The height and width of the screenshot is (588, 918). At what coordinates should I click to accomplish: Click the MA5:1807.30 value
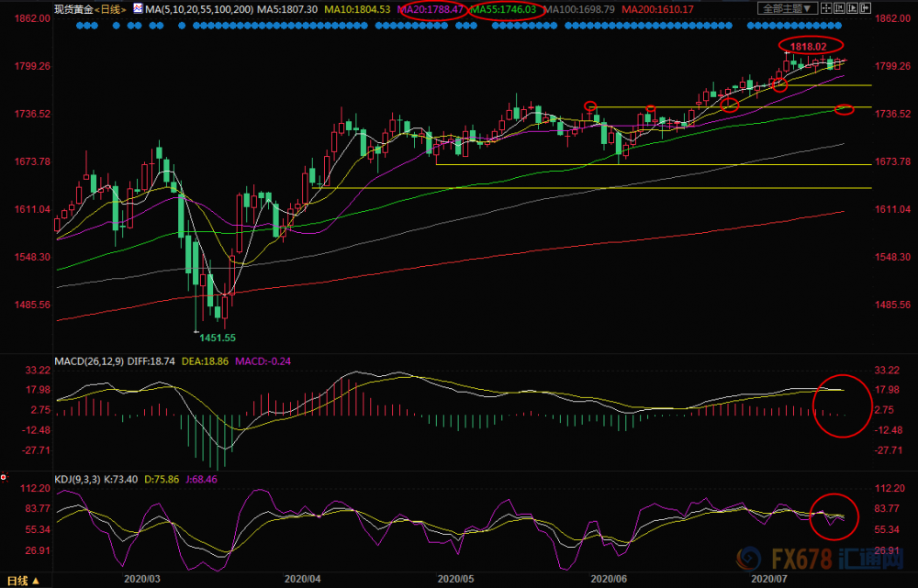(x=288, y=9)
